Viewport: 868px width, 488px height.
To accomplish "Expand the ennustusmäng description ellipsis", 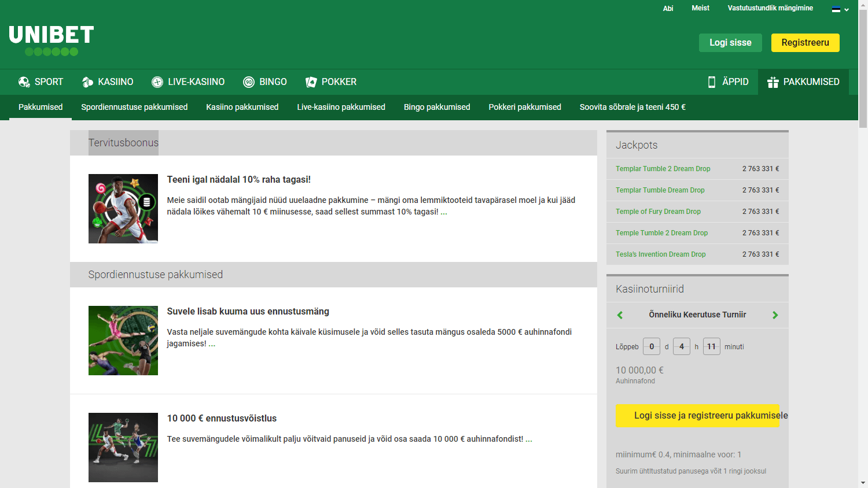I will click(212, 344).
